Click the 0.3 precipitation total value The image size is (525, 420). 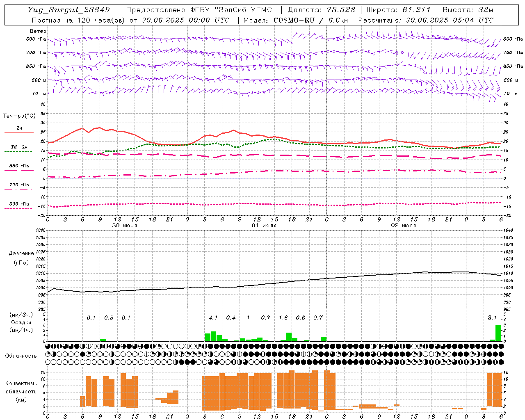[109, 317]
